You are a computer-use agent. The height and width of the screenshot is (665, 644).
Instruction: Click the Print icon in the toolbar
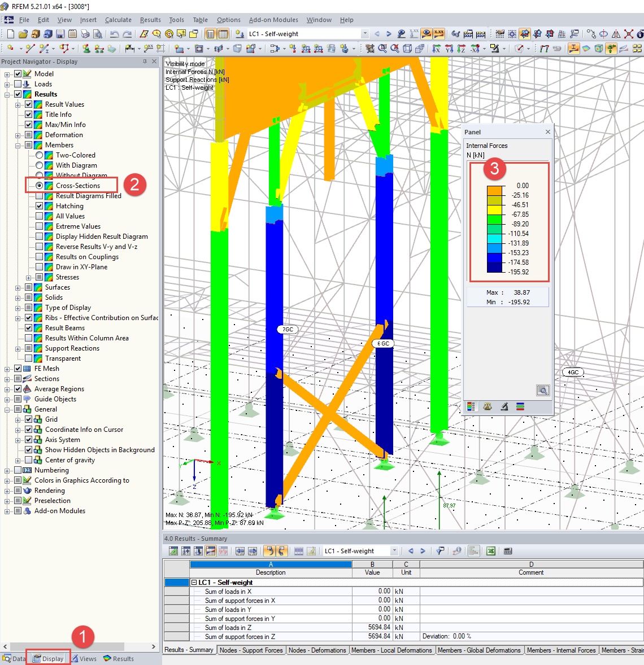pos(85,34)
